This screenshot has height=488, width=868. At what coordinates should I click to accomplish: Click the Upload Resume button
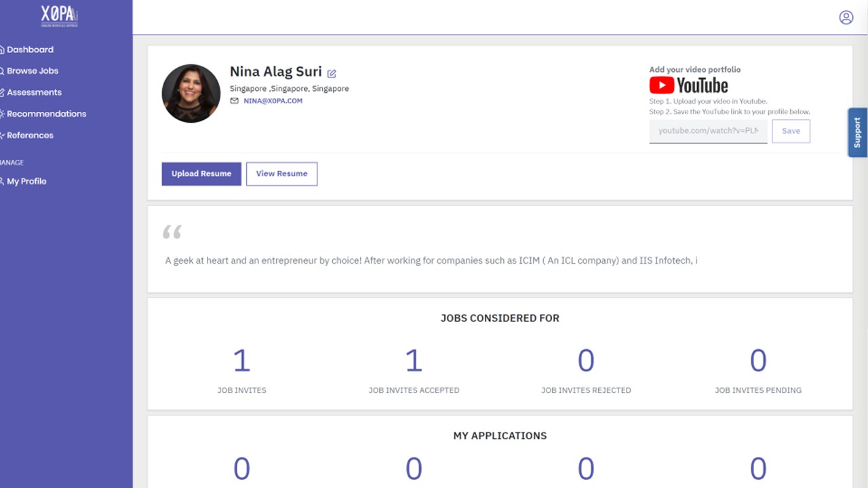click(201, 174)
